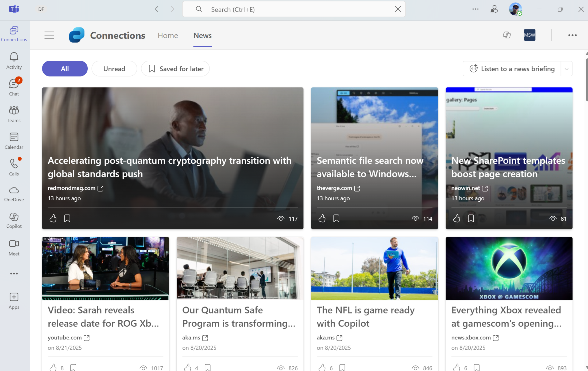The width and height of the screenshot is (588, 371).
Task: Open the youtube.com source link
Action: [69, 338]
